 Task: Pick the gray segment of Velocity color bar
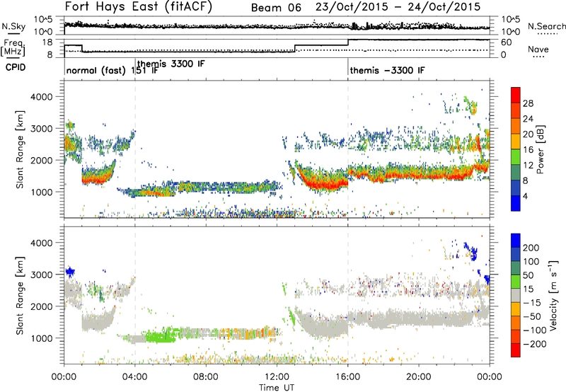point(516,295)
